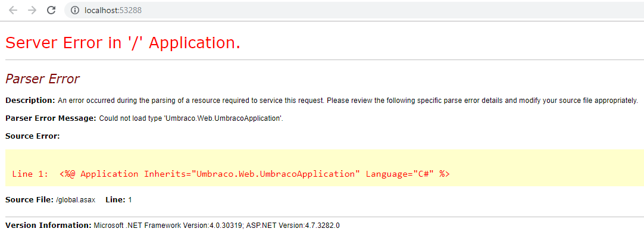The height and width of the screenshot is (241, 644).
Task: Click the heading "Server Error in '/' Application."
Action: [123, 43]
